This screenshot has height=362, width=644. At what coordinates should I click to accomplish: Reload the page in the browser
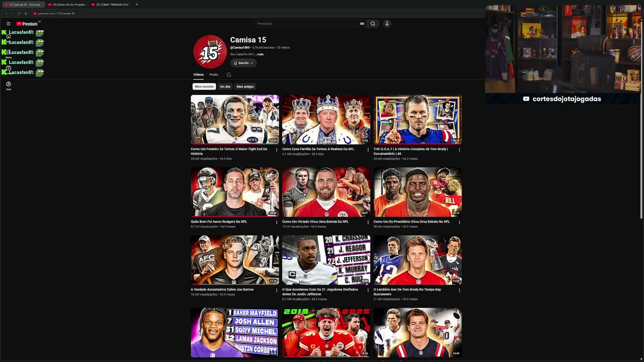click(19, 14)
